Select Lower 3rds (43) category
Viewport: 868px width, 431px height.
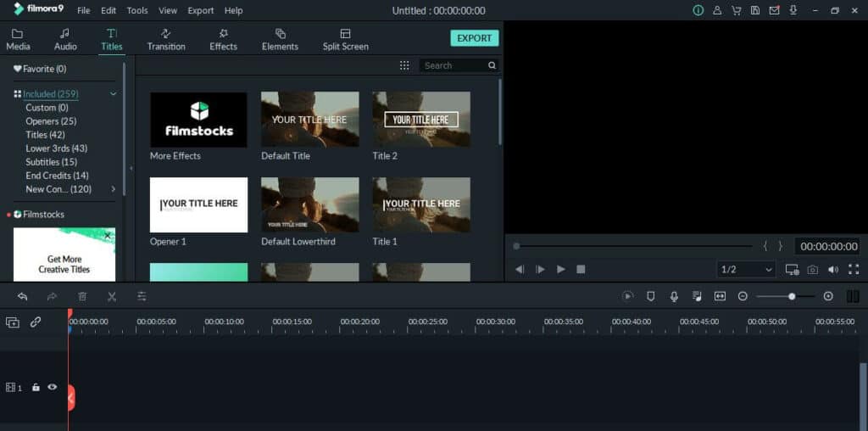click(57, 148)
